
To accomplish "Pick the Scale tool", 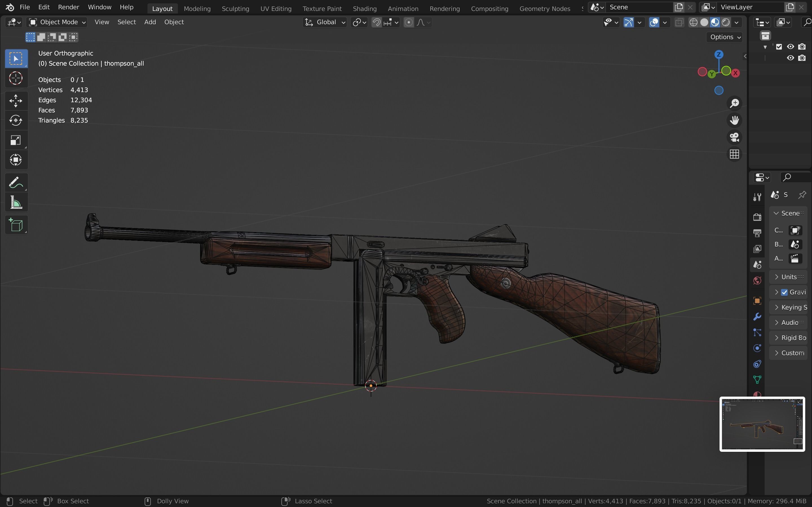I will click(16, 140).
